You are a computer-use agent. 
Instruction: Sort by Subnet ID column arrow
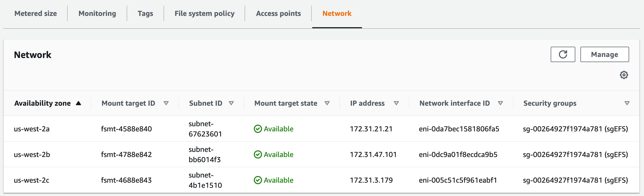[x=231, y=103]
